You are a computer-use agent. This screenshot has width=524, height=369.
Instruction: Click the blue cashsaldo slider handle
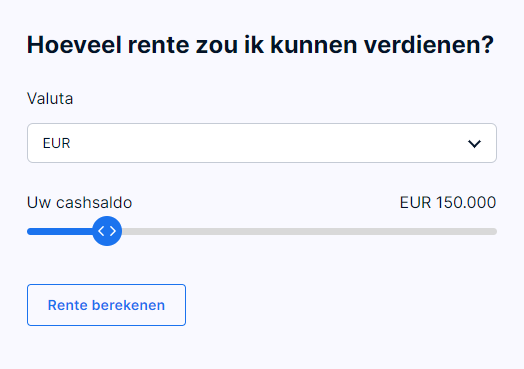107,231
